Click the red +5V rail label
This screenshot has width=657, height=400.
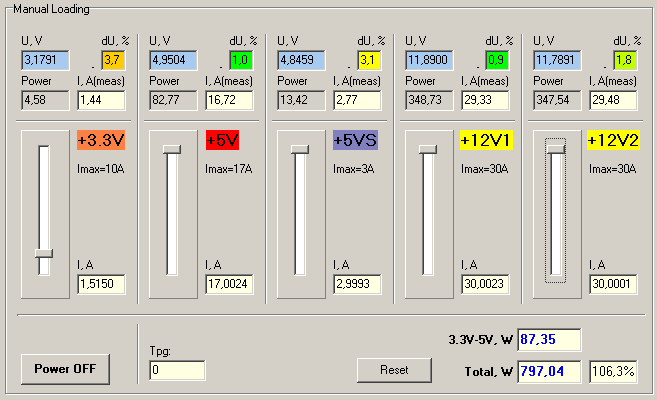click(222, 140)
